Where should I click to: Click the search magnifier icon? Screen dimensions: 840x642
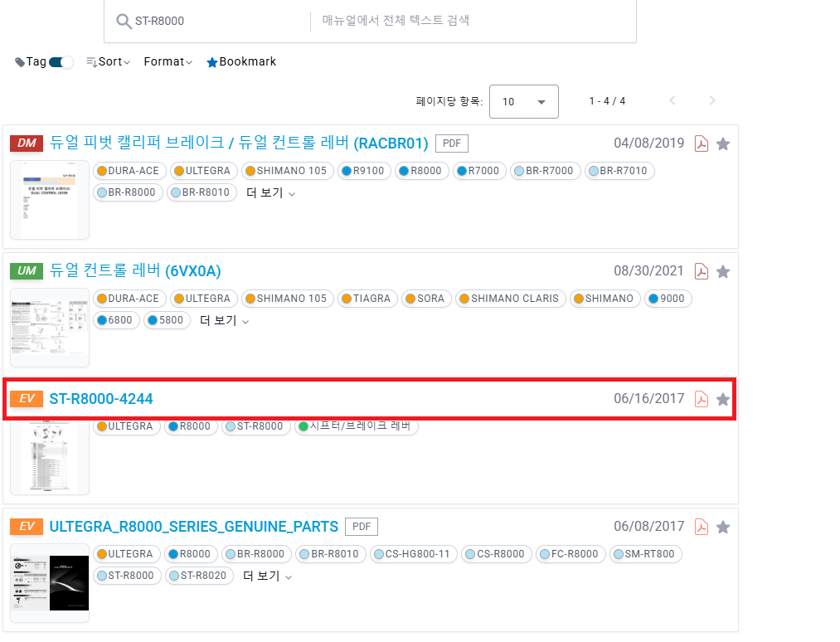124,21
